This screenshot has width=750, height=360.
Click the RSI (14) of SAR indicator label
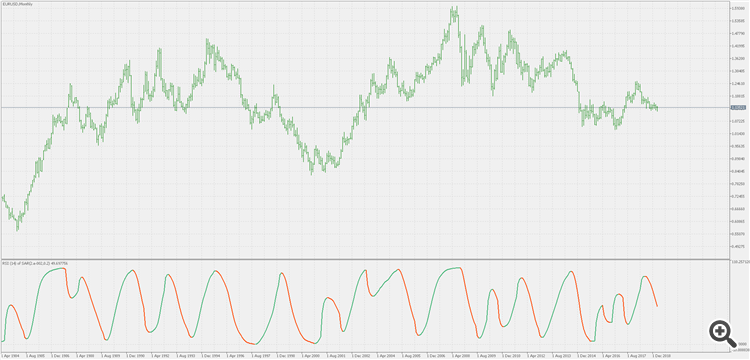[35, 263]
